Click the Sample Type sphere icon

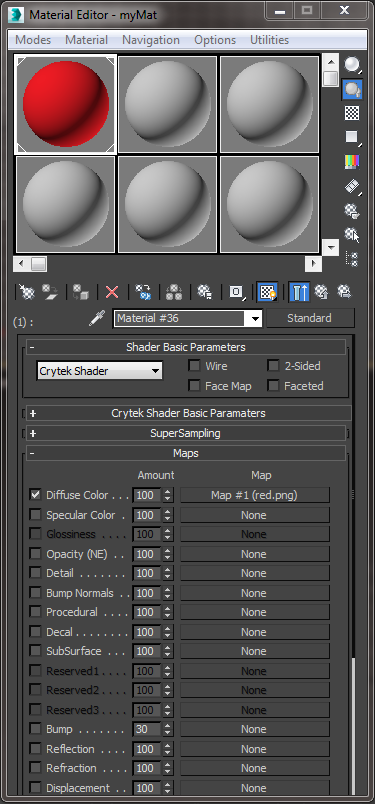point(352,64)
